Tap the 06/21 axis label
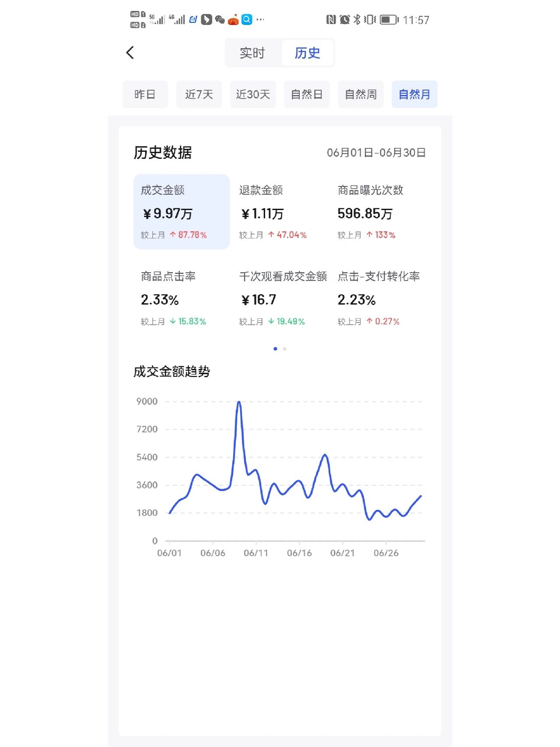The height and width of the screenshot is (747, 560). pyautogui.click(x=343, y=553)
